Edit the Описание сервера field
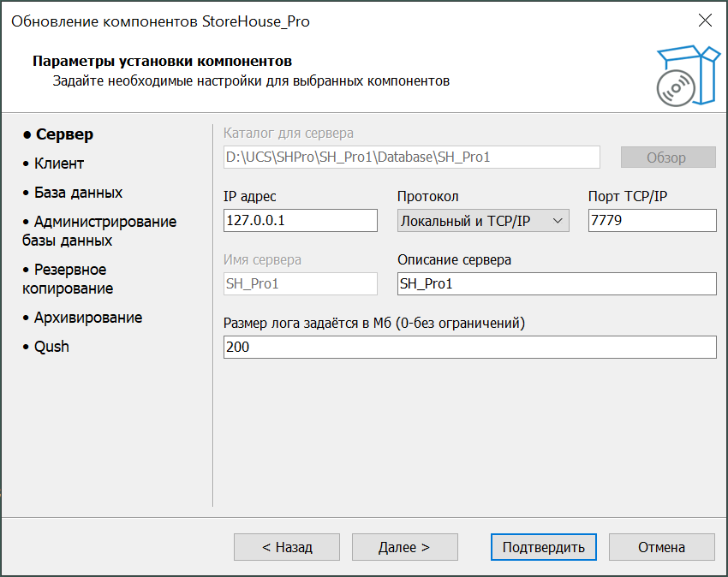The height and width of the screenshot is (577, 728). pos(556,284)
